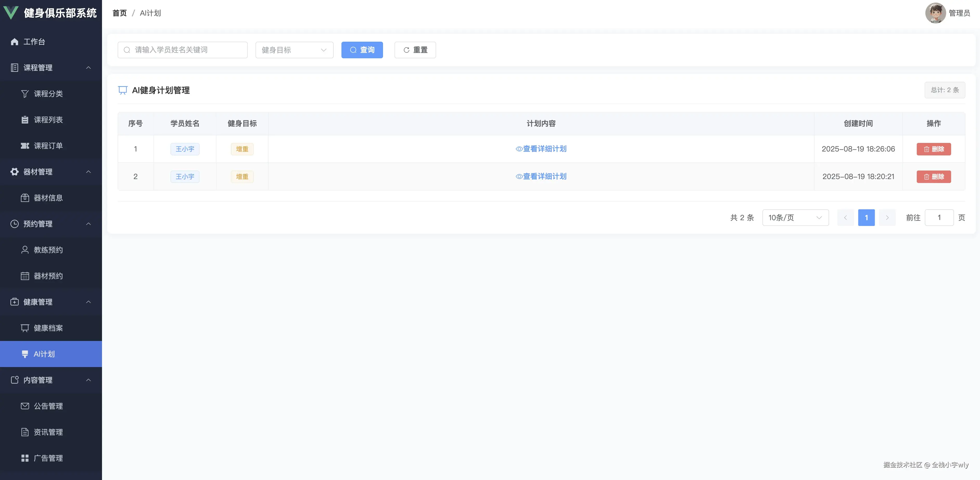View detailed plan in second row
The image size is (980, 480).
click(541, 177)
